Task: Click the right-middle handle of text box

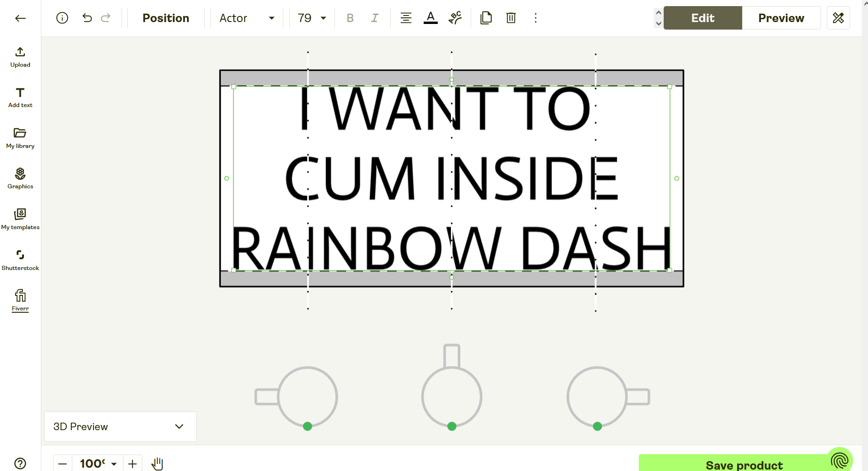Action: pos(676,178)
